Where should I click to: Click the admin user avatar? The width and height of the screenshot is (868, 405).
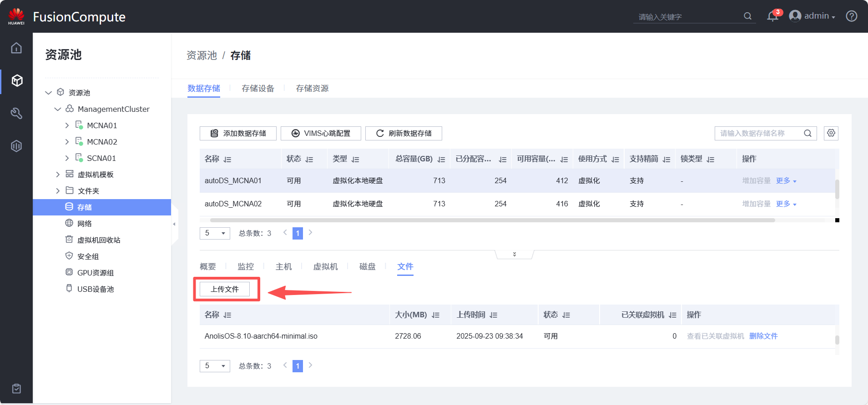795,16
